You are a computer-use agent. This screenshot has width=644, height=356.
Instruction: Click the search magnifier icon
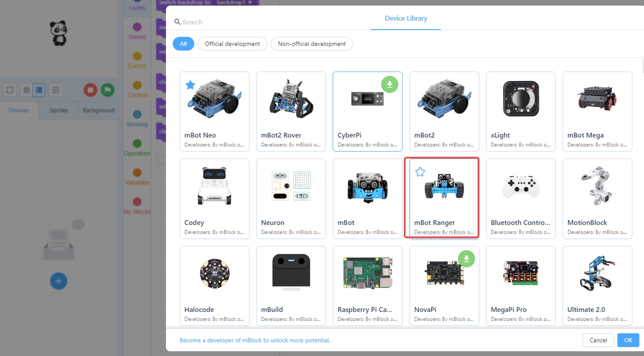[177, 22]
